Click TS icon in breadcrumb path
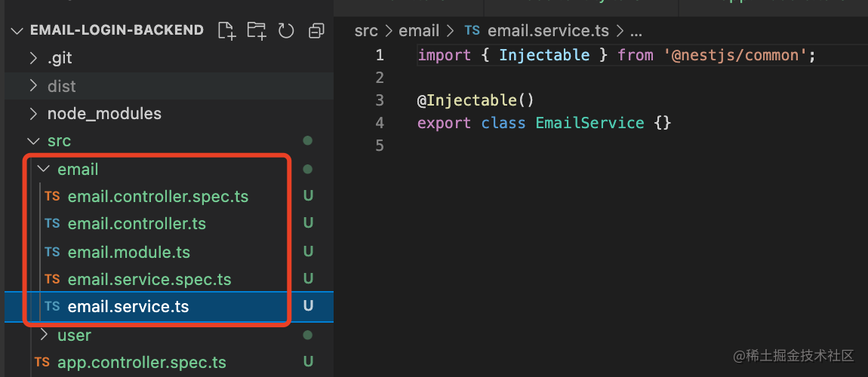Image resolution: width=868 pixels, height=377 pixels. click(472, 31)
